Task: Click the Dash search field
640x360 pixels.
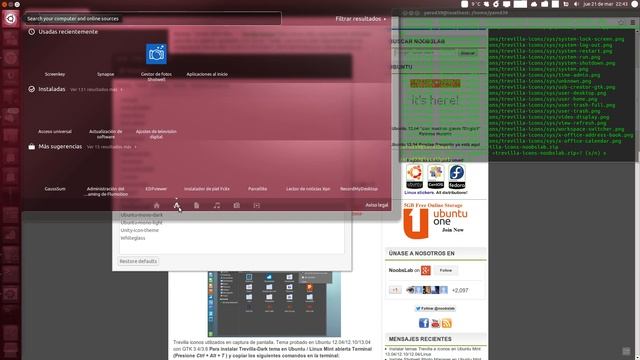Action: pyautogui.click(x=153, y=19)
